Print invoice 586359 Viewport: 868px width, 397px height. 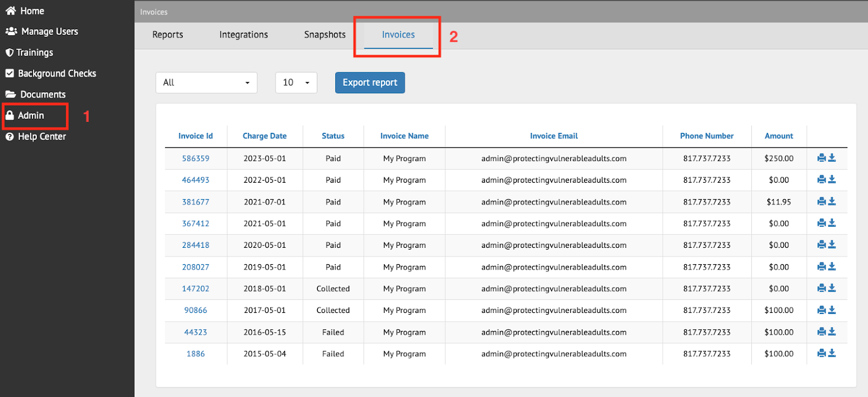(821, 158)
